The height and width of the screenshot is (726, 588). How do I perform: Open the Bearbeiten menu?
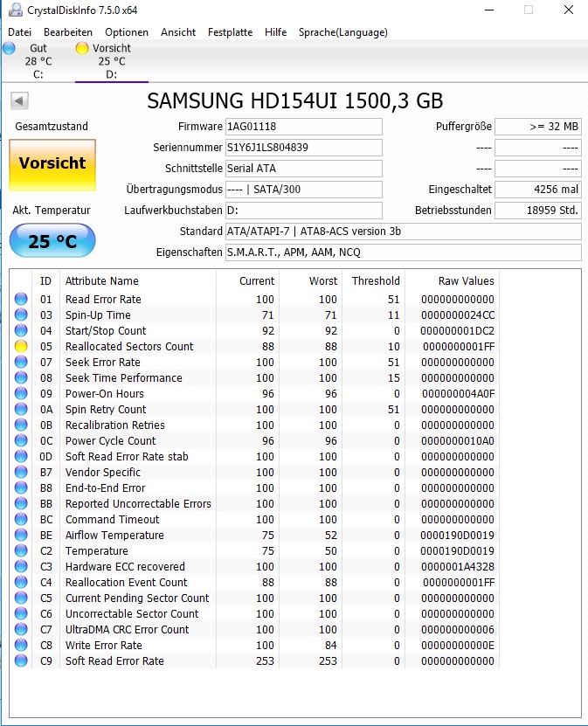68,32
